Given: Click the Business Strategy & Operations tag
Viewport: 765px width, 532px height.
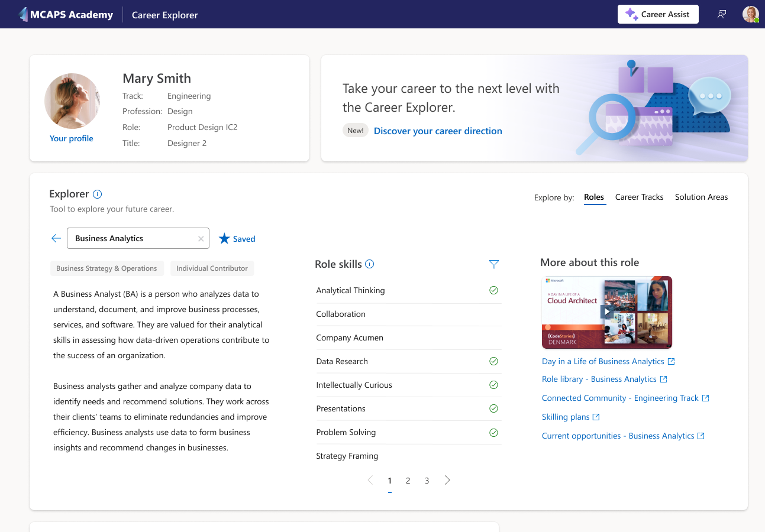Looking at the screenshot, I should pos(106,268).
